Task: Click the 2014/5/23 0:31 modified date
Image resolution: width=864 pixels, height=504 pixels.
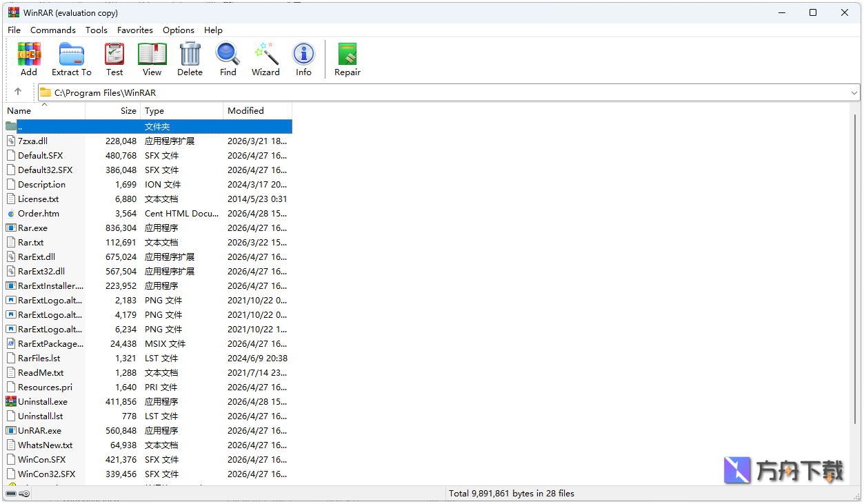Action: point(257,199)
